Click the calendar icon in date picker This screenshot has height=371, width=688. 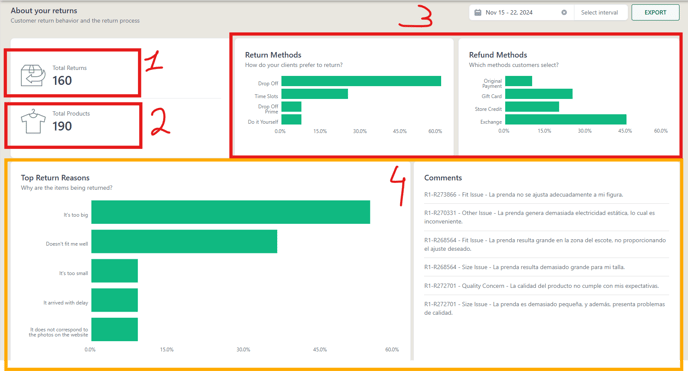(x=478, y=13)
